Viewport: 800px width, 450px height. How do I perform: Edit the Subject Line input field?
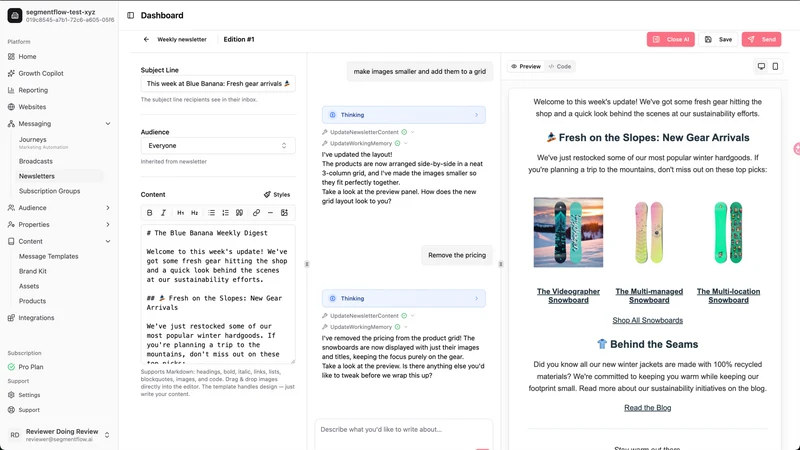218,84
